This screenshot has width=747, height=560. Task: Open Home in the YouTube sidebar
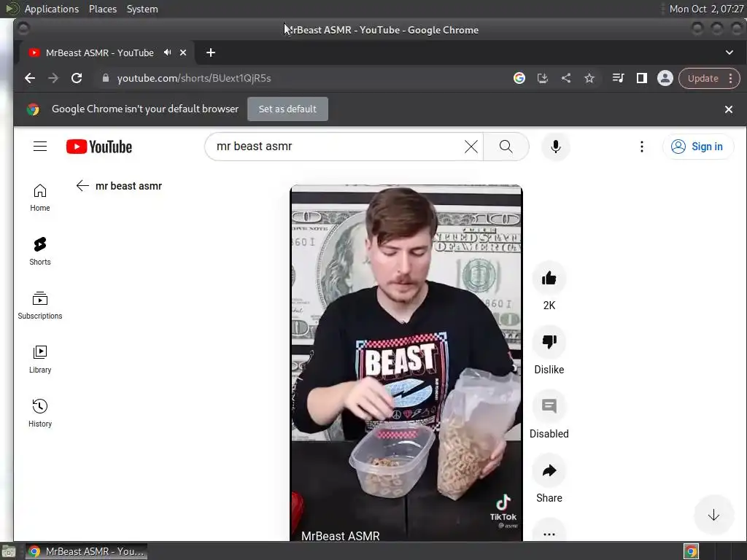[x=40, y=198]
